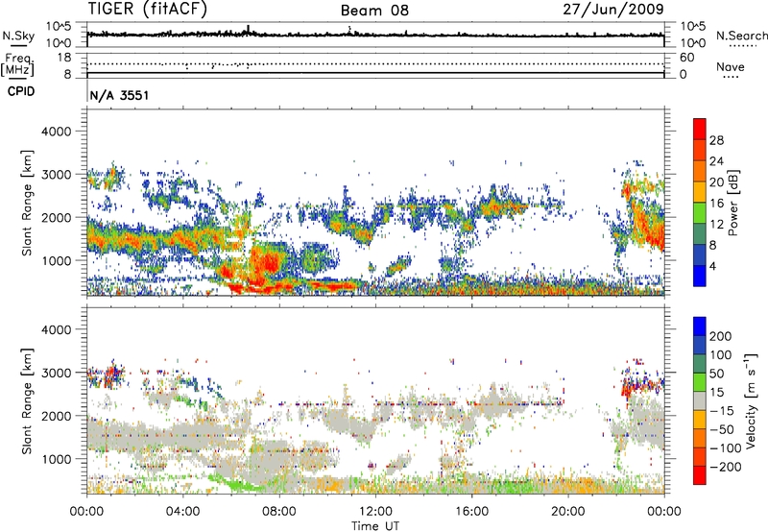The image size is (768, 532).
Task: Click the 'N.Search' legend label
Action: pos(742,36)
